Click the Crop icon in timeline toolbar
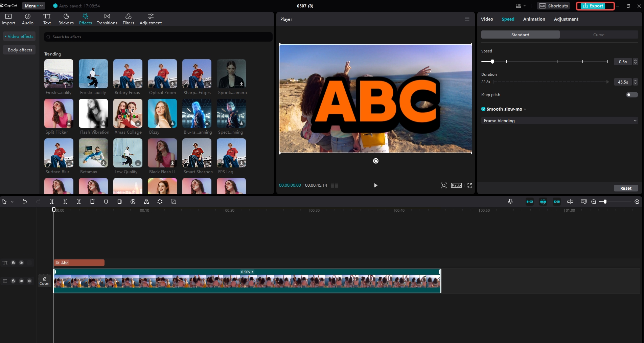This screenshot has height=343, width=644. pyautogui.click(x=173, y=201)
